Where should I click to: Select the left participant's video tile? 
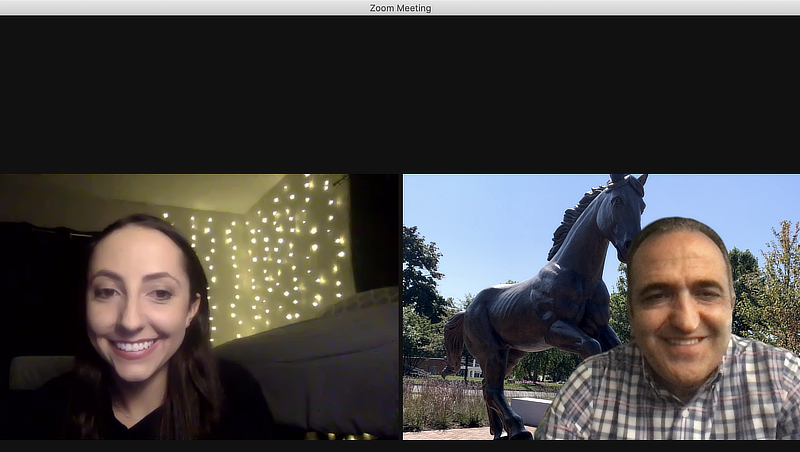tap(200, 306)
